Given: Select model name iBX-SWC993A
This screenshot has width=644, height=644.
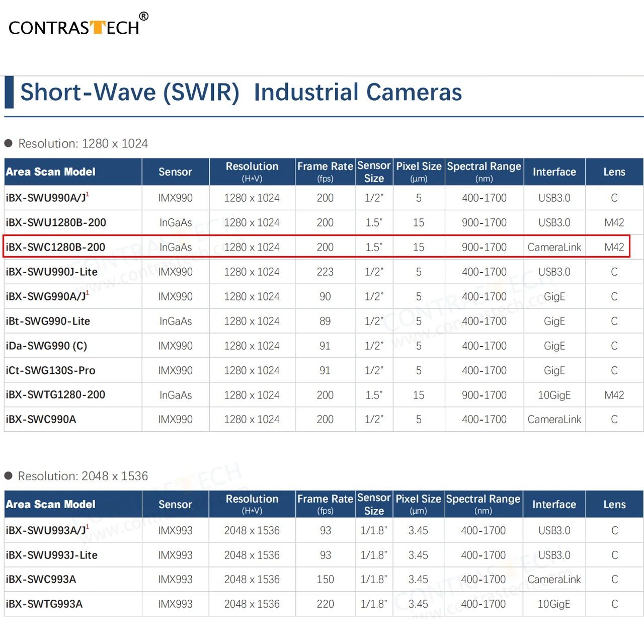Looking at the screenshot, I should point(41,579).
